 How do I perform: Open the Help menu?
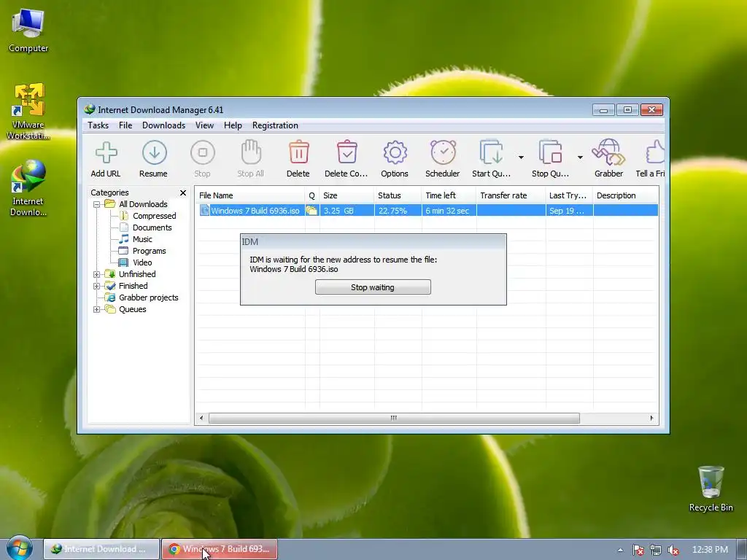tap(233, 125)
